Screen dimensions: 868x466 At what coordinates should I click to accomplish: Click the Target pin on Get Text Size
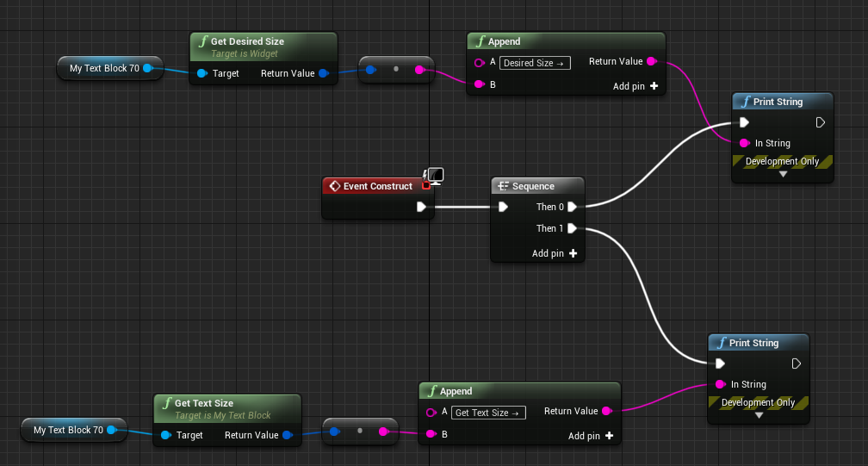[x=165, y=435]
